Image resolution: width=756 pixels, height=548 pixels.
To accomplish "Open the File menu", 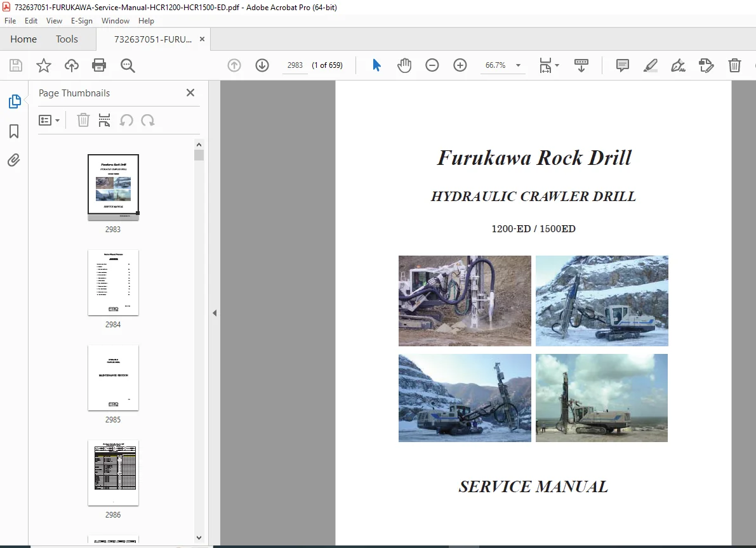I will point(10,21).
